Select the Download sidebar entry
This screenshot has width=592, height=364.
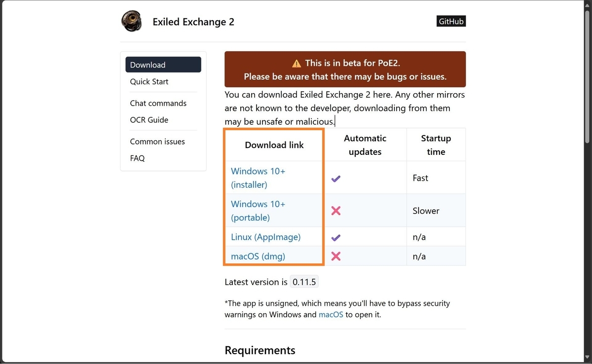(x=148, y=65)
